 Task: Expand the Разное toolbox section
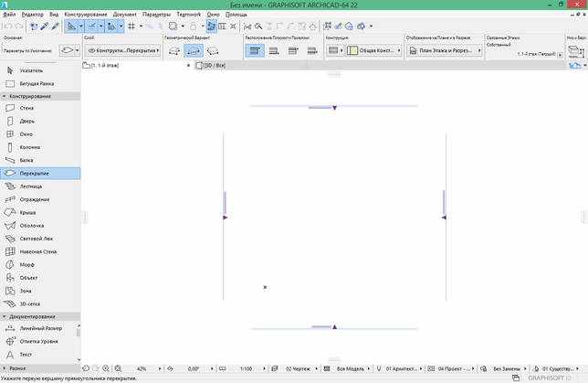(40, 368)
